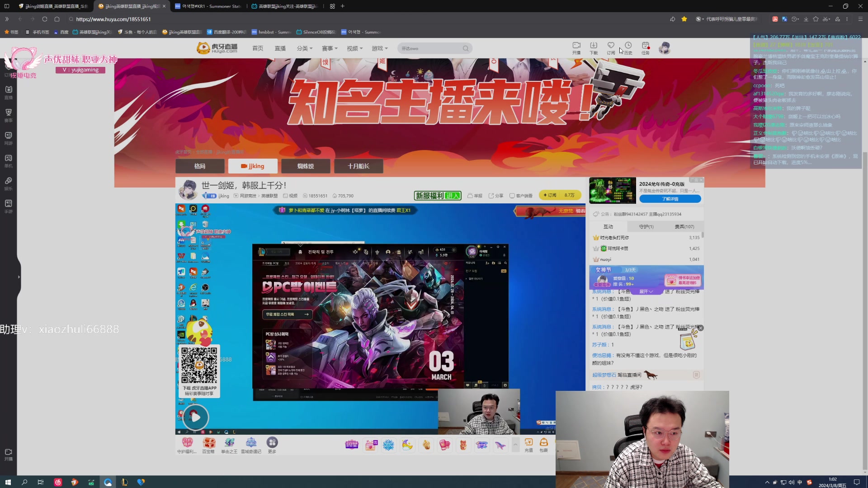Open the 任务 tasks calendar icon

646,48
